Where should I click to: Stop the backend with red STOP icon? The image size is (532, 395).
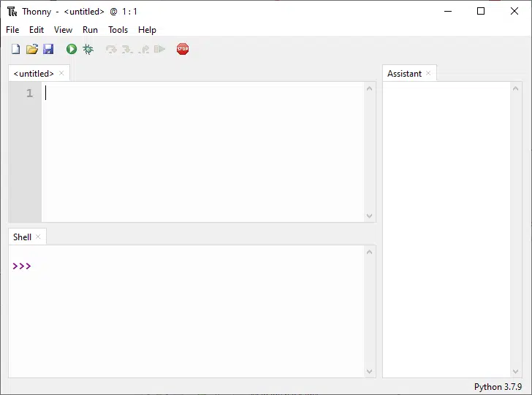coord(183,49)
